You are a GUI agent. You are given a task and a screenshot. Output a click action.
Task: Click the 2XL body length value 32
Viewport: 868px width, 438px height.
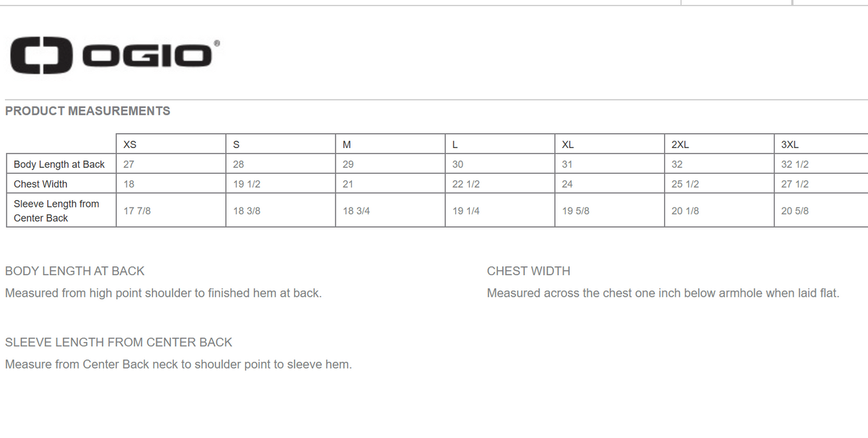click(677, 164)
